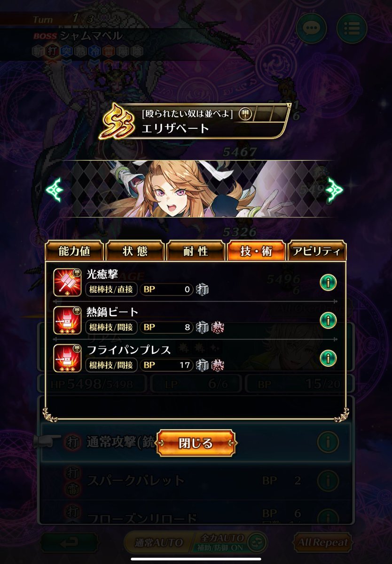The height and width of the screenshot is (564, 392).
Task: Open the アビリティ tab
Action: (317, 251)
